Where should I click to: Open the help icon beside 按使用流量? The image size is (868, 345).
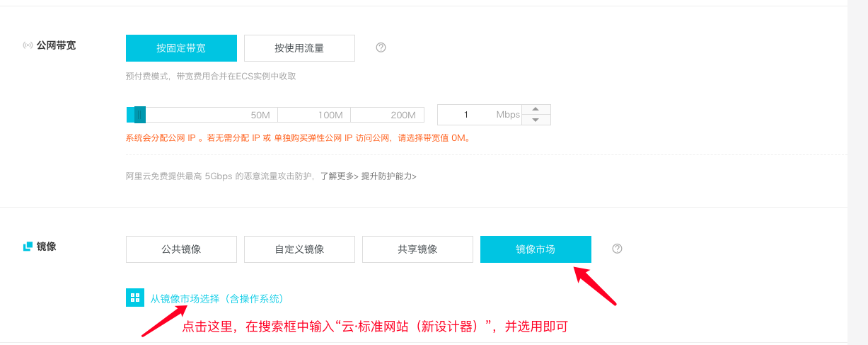click(x=381, y=47)
